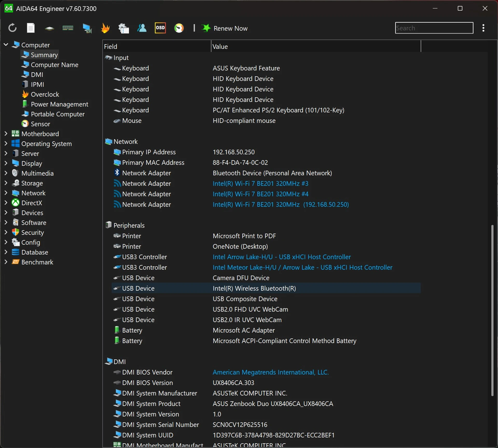The image size is (498, 448).
Task: Open Portable Computer in the sidebar
Action: click(x=53, y=114)
